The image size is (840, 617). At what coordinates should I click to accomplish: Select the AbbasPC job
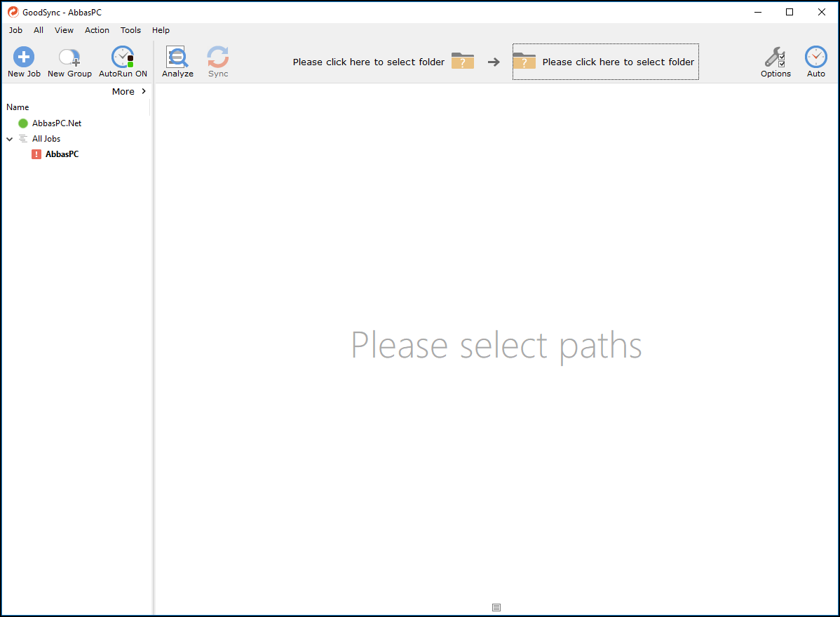pos(62,154)
